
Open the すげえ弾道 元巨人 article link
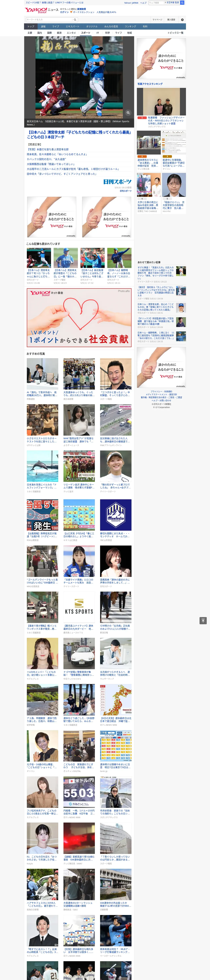156,273
